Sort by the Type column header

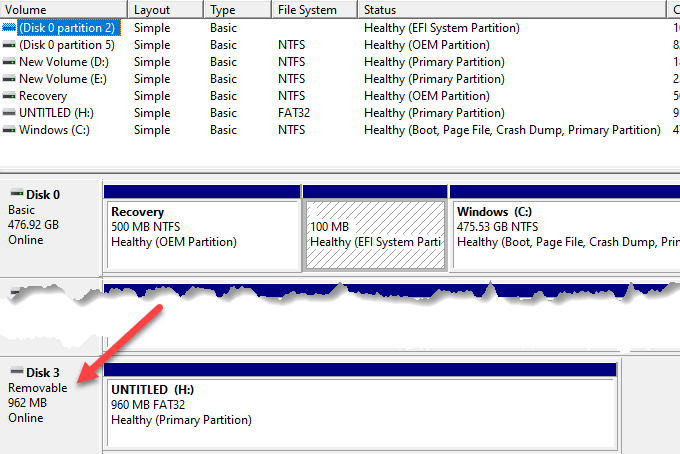[x=236, y=10]
